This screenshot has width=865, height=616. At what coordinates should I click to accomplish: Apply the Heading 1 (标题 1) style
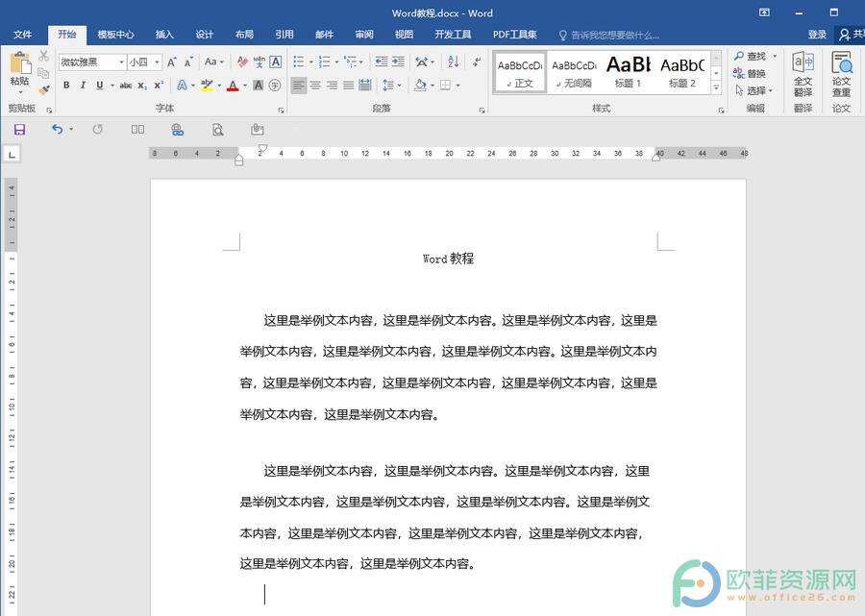[628, 72]
